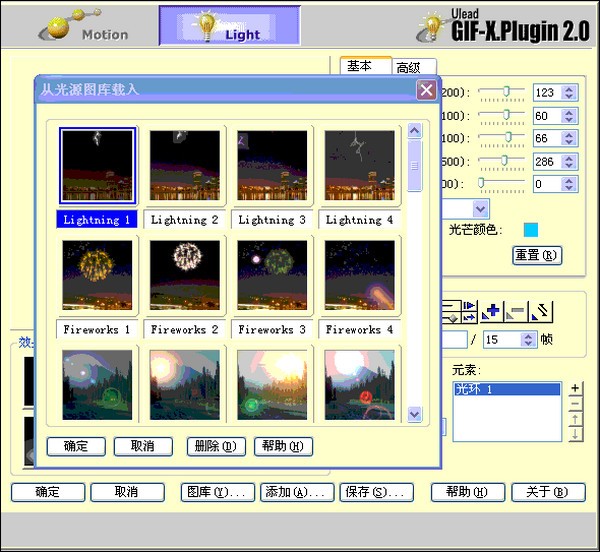Add a new element with the plus button
This screenshot has width=600, height=552.
click(x=575, y=389)
